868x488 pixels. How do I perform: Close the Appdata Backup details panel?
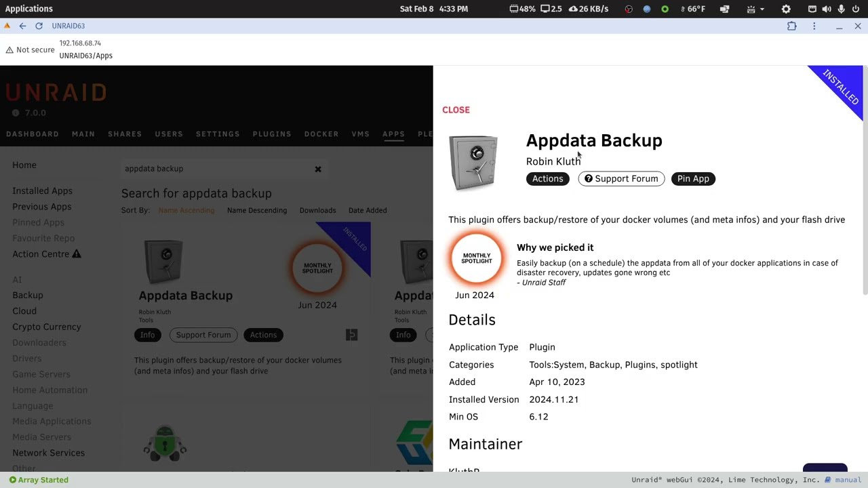pyautogui.click(x=456, y=110)
